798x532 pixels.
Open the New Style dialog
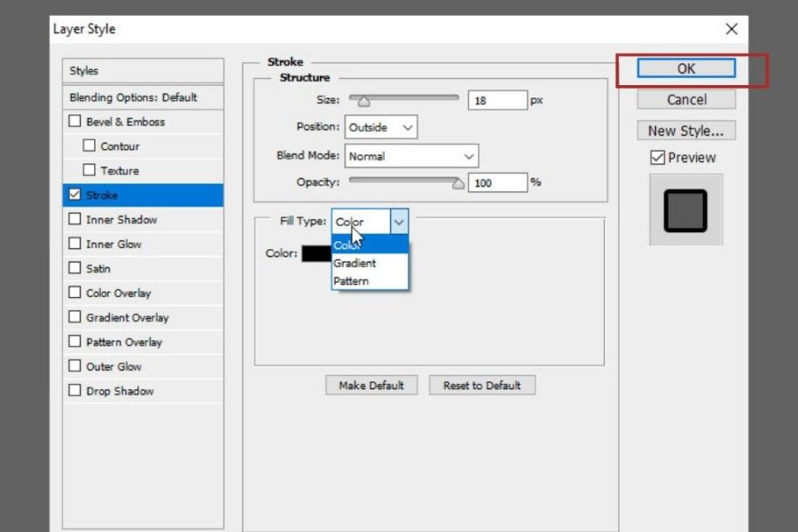tap(685, 130)
